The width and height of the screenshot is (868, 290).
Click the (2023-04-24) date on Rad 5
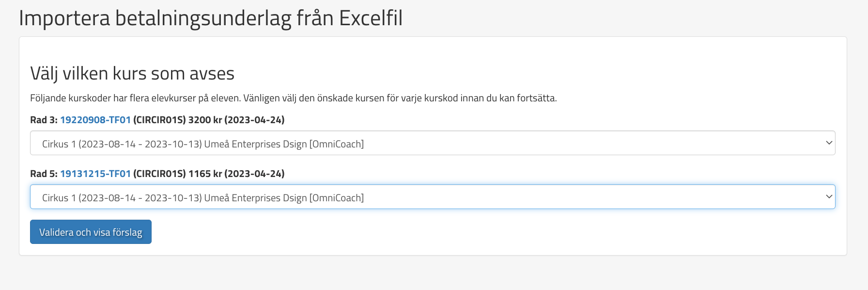[x=254, y=174]
